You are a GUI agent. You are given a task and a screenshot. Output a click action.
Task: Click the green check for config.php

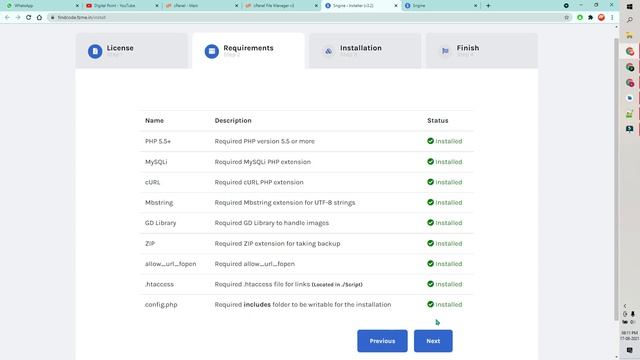[430, 304]
